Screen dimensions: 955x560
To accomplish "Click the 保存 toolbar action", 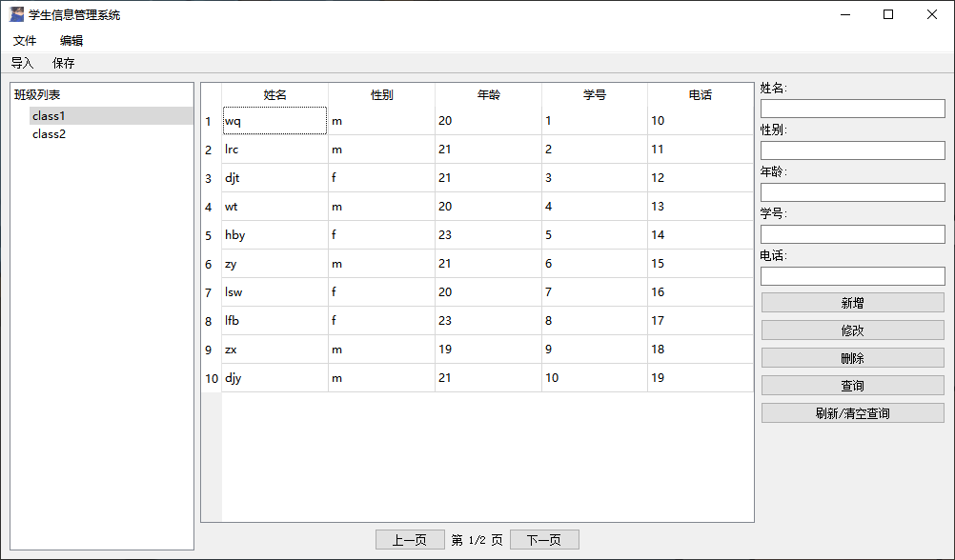I will (x=63, y=63).
